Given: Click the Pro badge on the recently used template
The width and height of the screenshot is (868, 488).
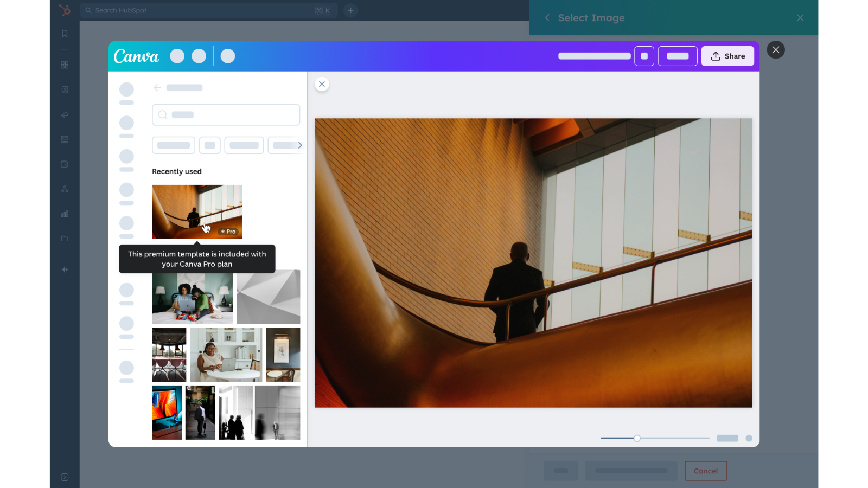Looking at the screenshot, I should coord(228,231).
